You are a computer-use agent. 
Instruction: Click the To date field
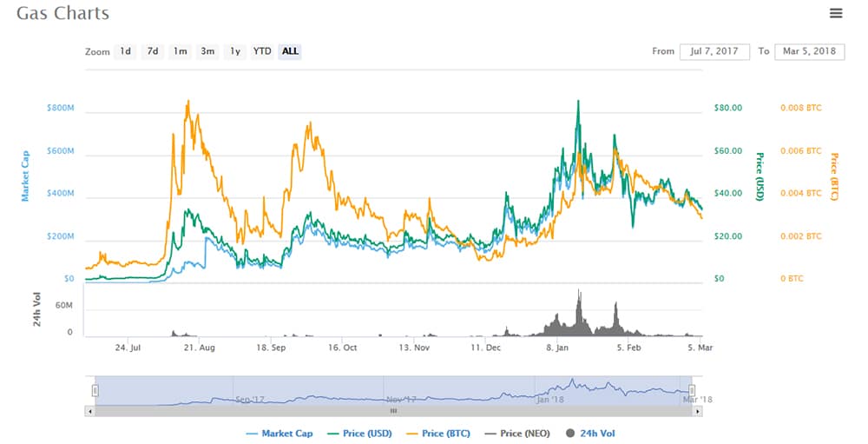(809, 51)
